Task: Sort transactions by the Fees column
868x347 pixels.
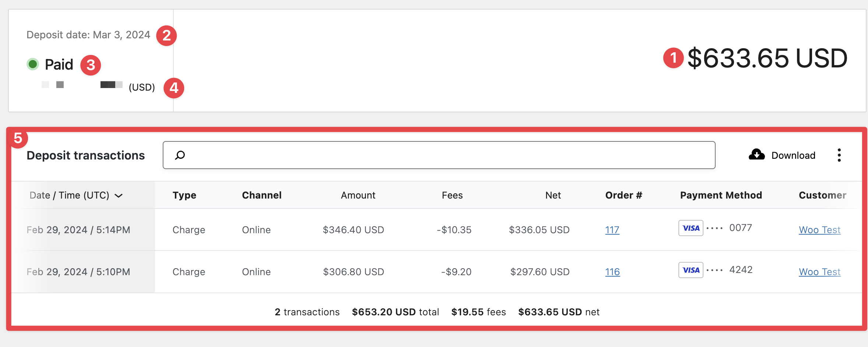Action: click(x=452, y=195)
